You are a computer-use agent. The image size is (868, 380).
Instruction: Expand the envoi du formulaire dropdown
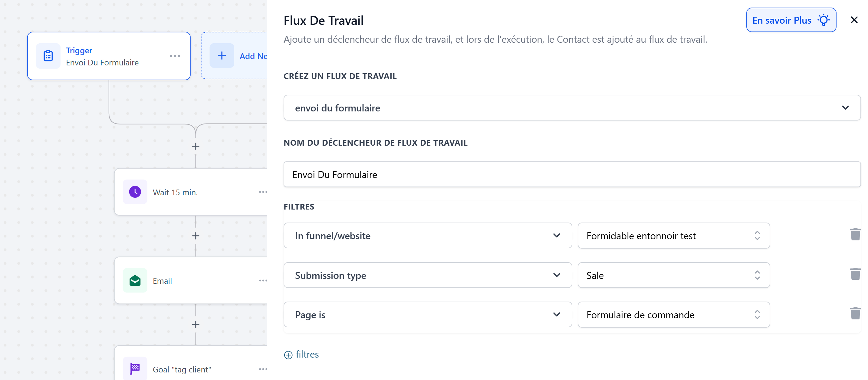[x=845, y=108]
